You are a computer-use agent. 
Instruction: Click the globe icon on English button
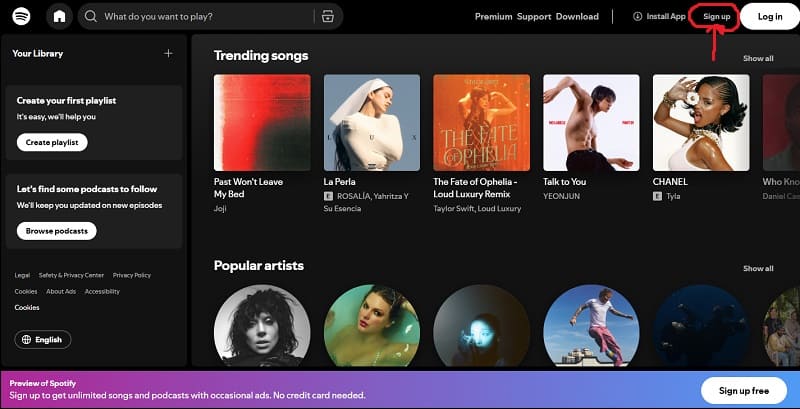coord(27,339)
